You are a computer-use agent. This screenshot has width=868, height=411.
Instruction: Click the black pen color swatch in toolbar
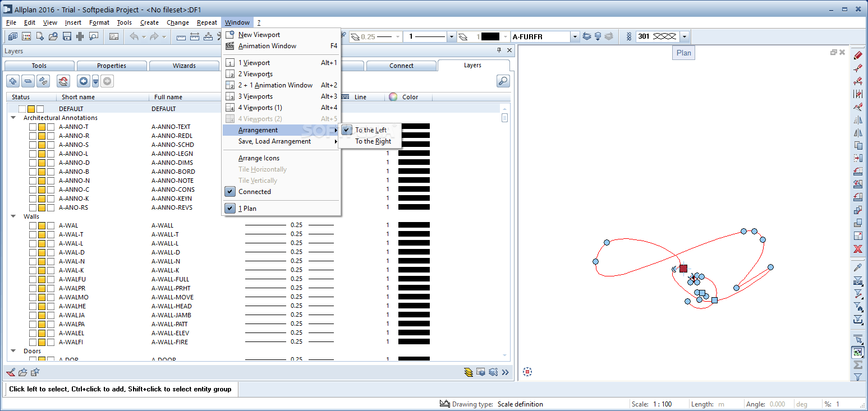(490, 36)
